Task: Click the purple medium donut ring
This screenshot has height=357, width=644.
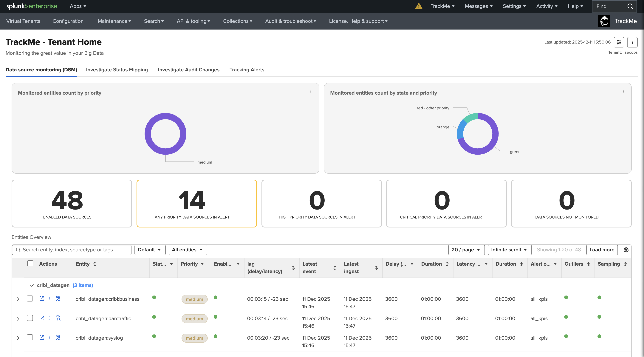Action: 148,134
